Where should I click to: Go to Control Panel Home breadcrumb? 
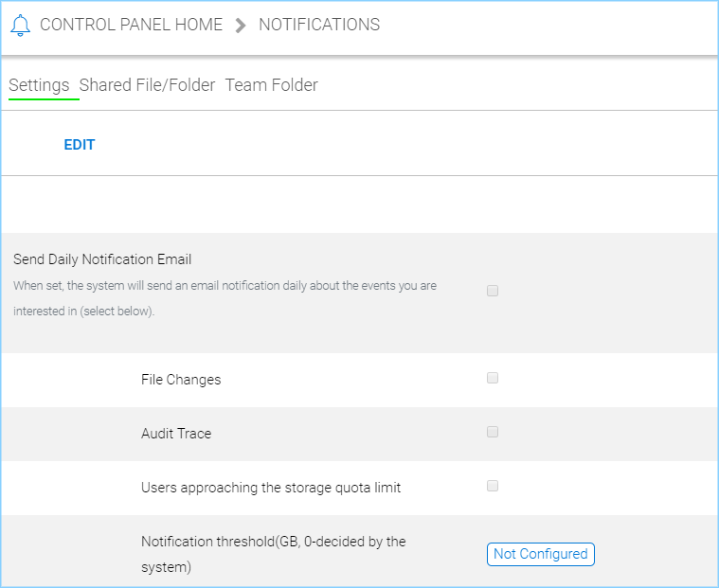[131, 25]
